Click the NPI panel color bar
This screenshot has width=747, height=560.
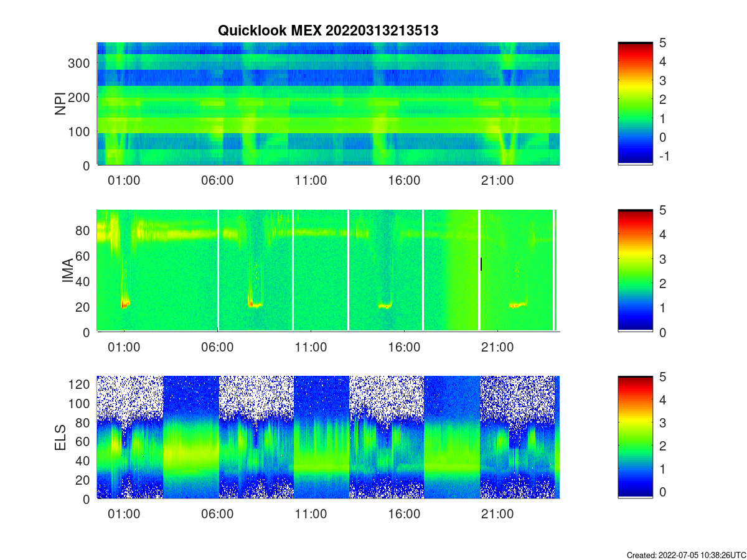tap(635, 103)
